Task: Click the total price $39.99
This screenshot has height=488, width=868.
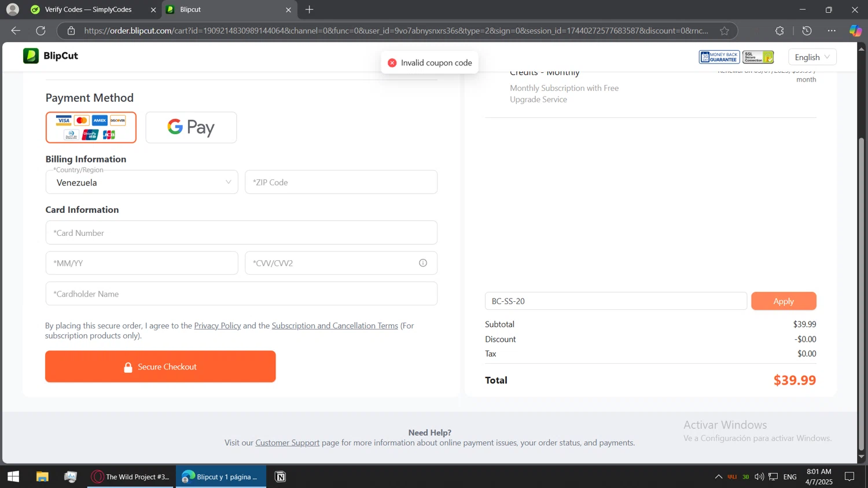Action: (x=795, y=380)
